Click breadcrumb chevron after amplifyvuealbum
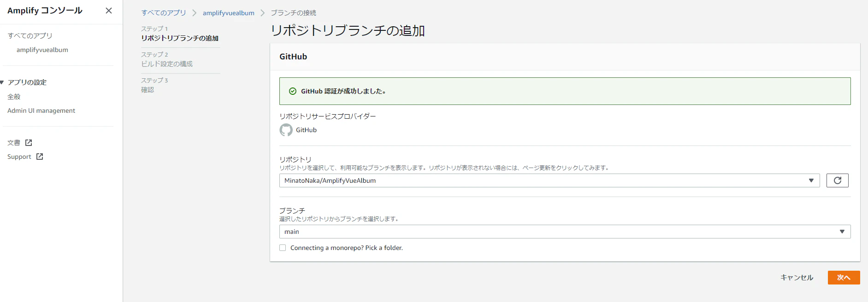Image resolution: width=868 pixels, height=302 pixels. click(263, 13)
